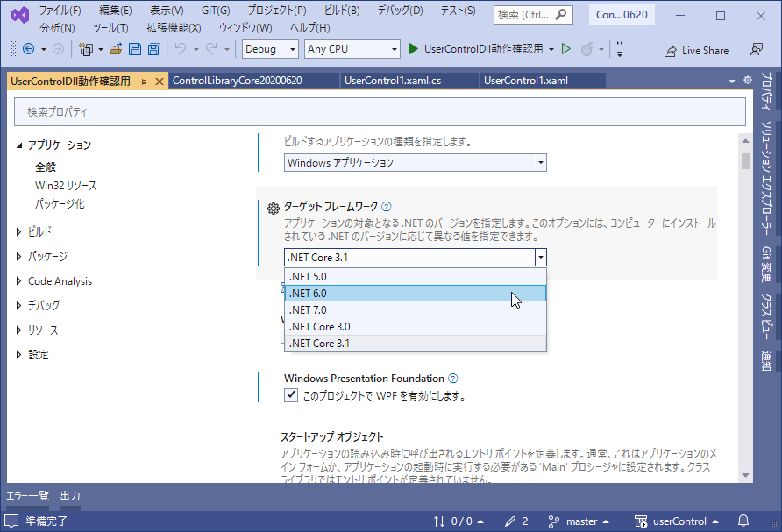Click the feedback person icon
The image size is (782, 532).
point(757,49)
